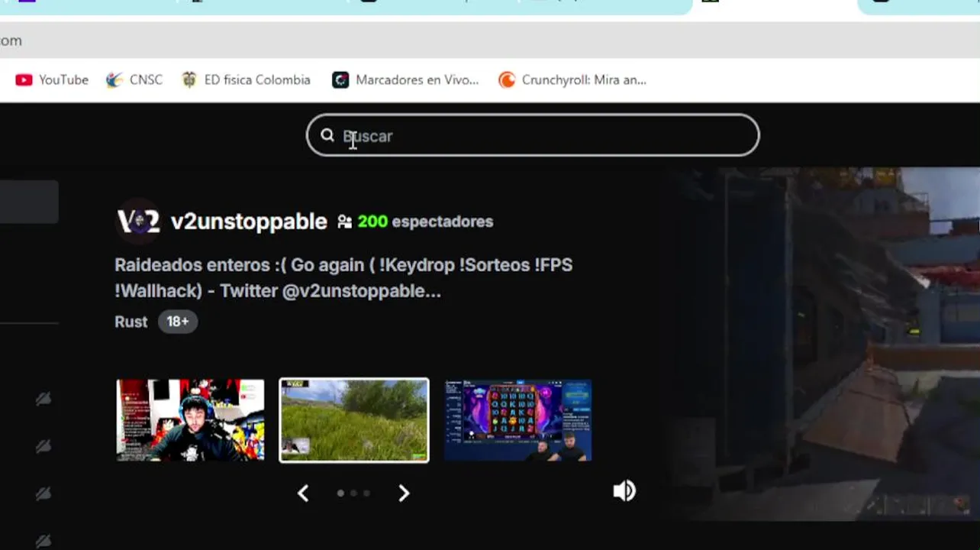Select the slot machine stream thumbnail
980x550 pixels.
(x=517, y=420)
